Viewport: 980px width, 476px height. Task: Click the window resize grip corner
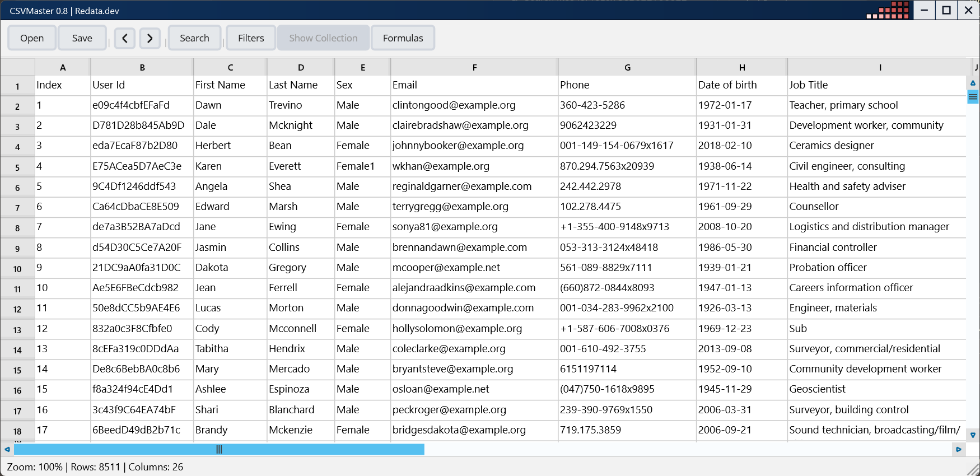(973, 469)
